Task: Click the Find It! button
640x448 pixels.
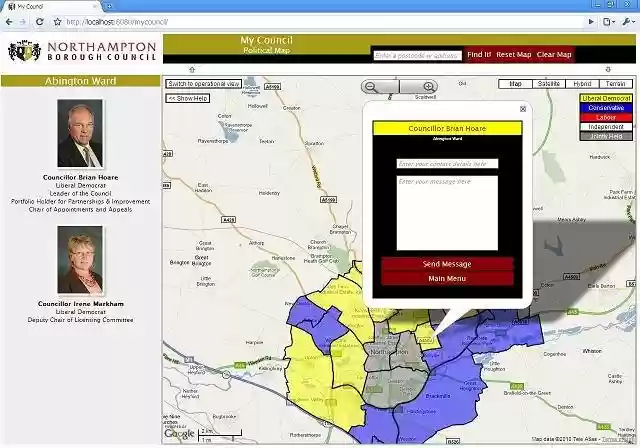Action: (x=479, y=54)
